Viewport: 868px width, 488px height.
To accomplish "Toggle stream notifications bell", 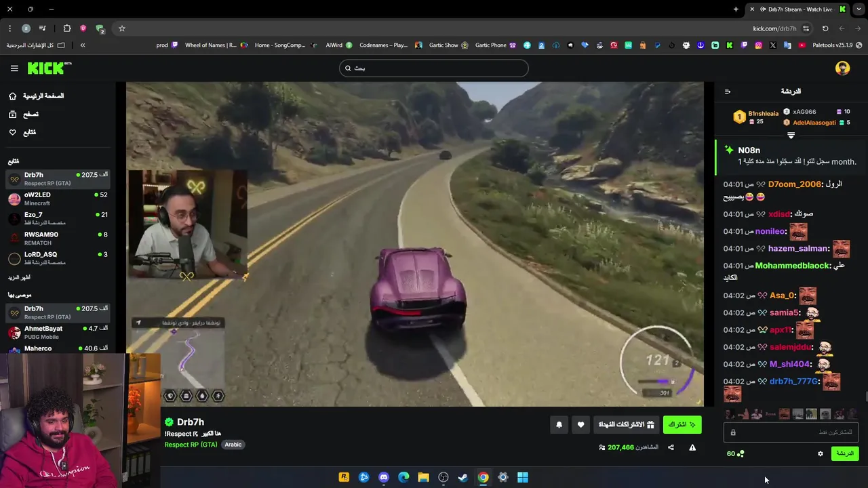I will (559, 425).
